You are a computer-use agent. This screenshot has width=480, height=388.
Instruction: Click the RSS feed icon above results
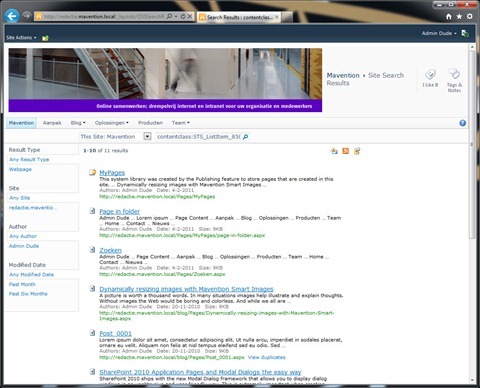346,151
